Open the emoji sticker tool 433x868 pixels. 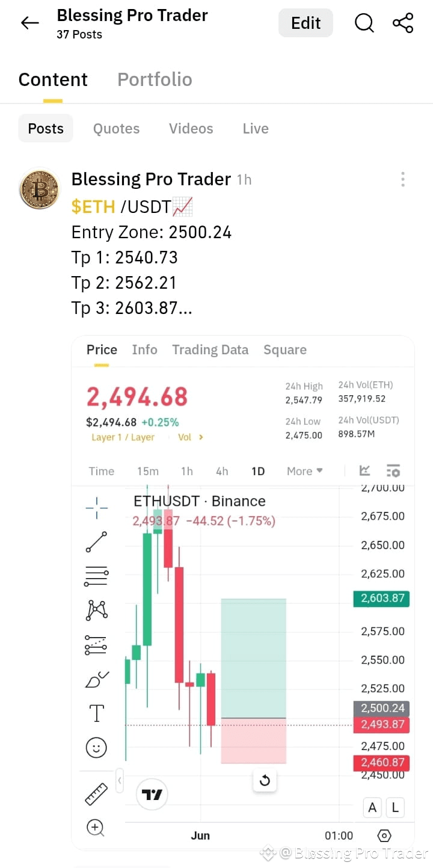[x=96, y=748]
